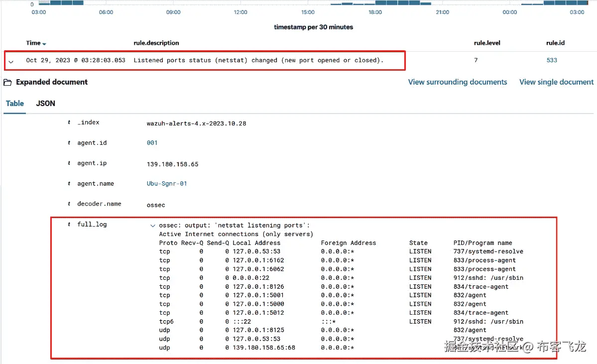
Task: Click the text type icon beside agent.name
Action: click(x=69, y=183)
